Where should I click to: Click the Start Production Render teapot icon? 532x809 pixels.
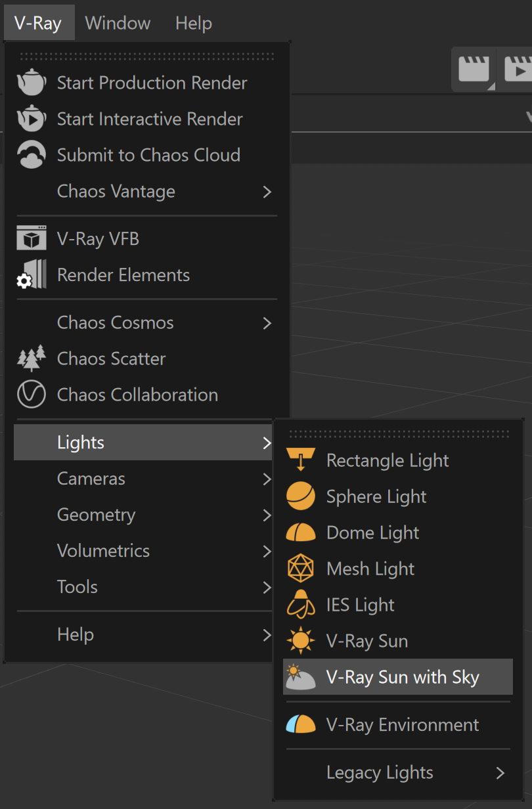click(32, 83)
